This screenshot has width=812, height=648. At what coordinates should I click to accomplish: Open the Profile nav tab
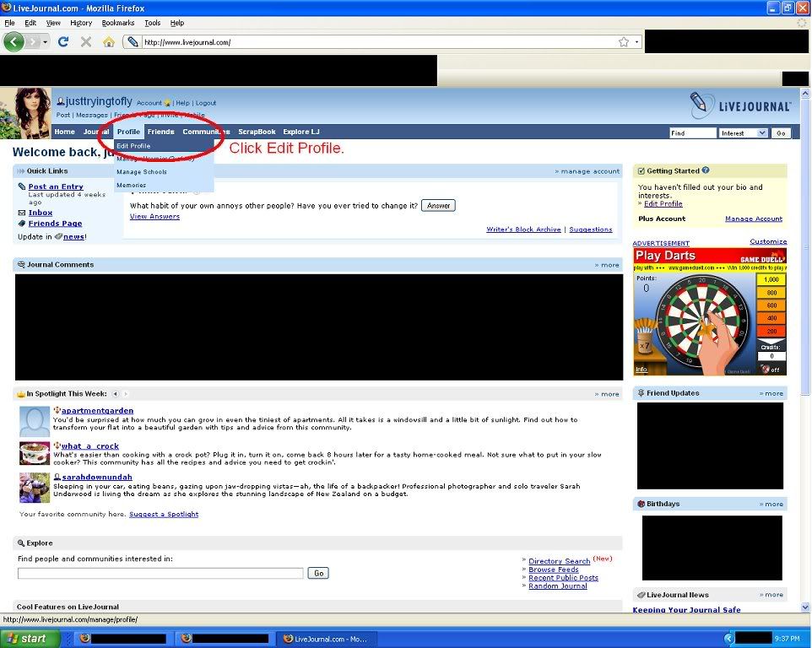[128, 132]
